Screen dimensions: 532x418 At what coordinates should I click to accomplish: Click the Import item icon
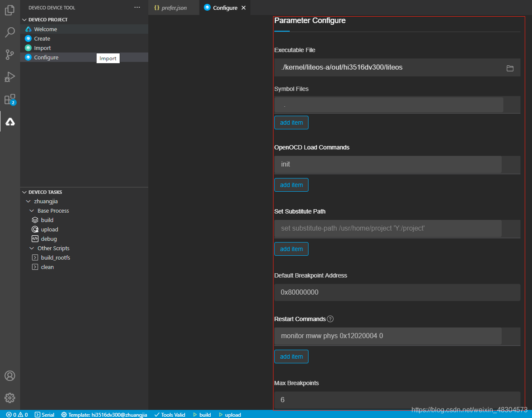(29, 48)
